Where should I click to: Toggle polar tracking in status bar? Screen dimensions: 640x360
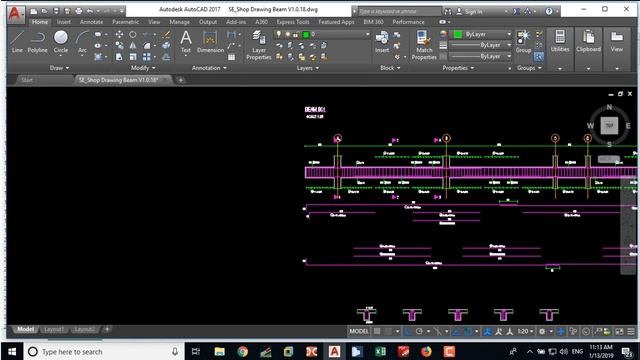click(x=419, y=331)
